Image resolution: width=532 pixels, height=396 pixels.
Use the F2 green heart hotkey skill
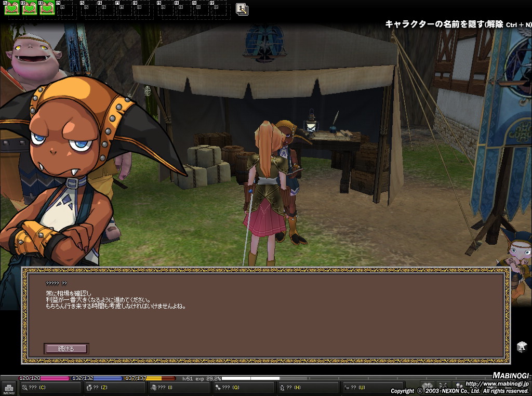(30, 8)
